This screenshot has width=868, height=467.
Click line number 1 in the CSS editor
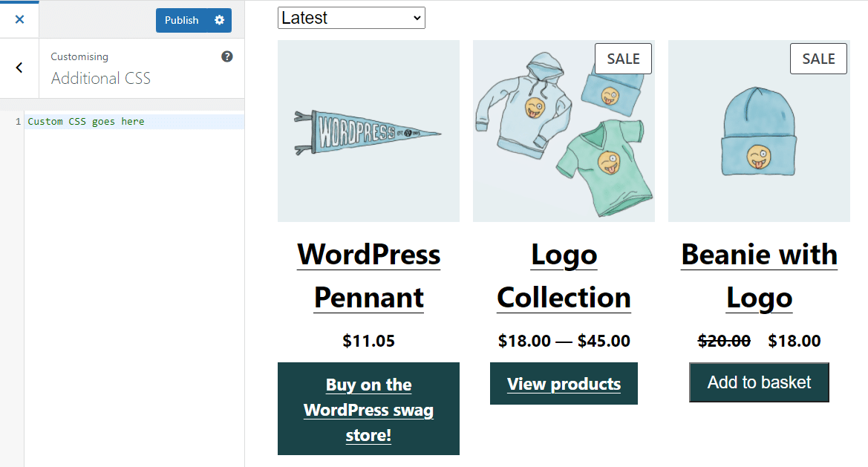point(18,121)
